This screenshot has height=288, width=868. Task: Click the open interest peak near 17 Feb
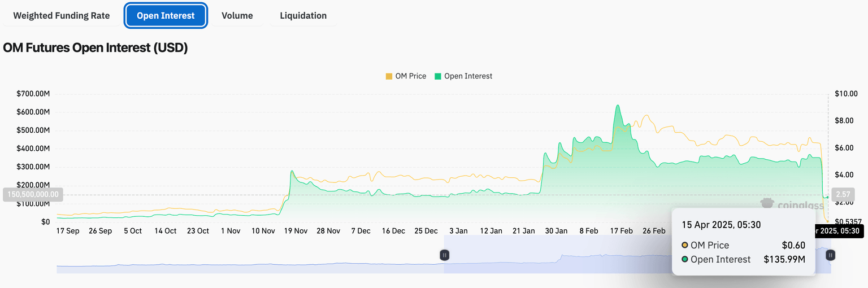coord(618,106)
